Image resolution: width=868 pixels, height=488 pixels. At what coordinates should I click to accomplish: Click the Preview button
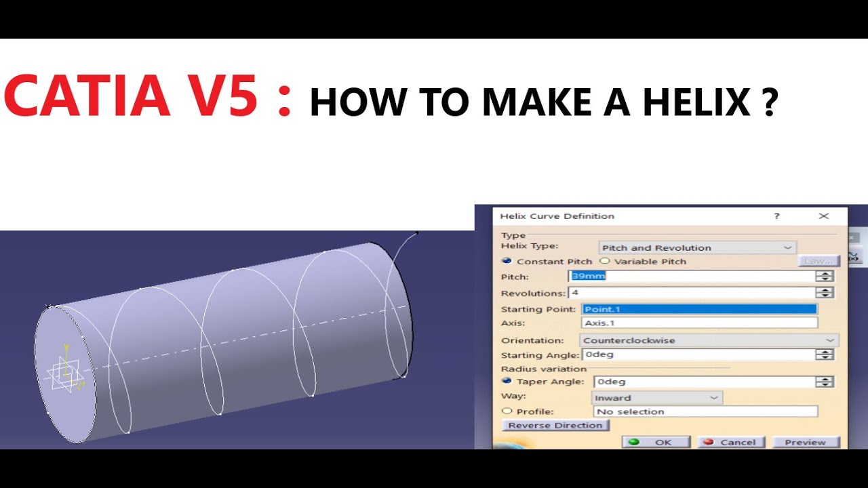point(806,442)
